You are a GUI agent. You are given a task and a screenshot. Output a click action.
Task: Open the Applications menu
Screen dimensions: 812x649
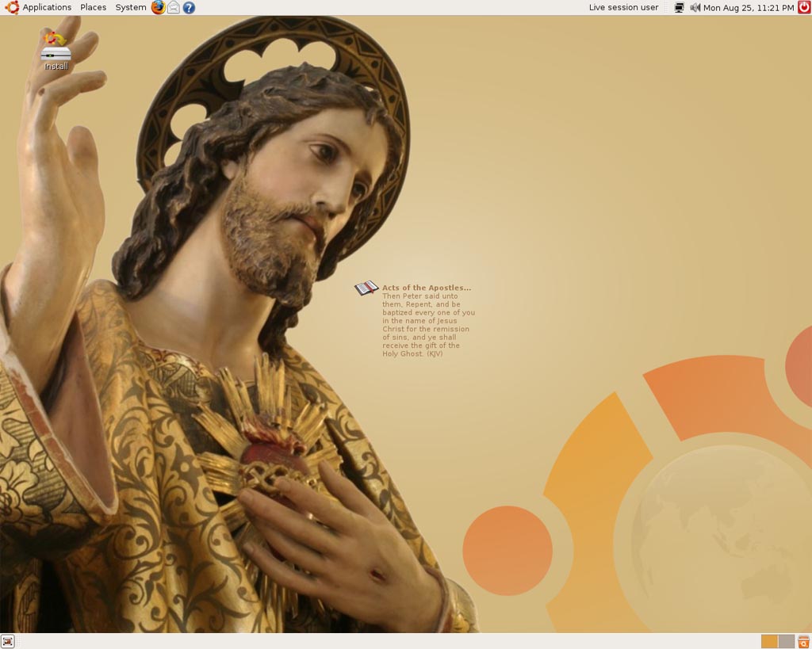(x=47, y=7)
